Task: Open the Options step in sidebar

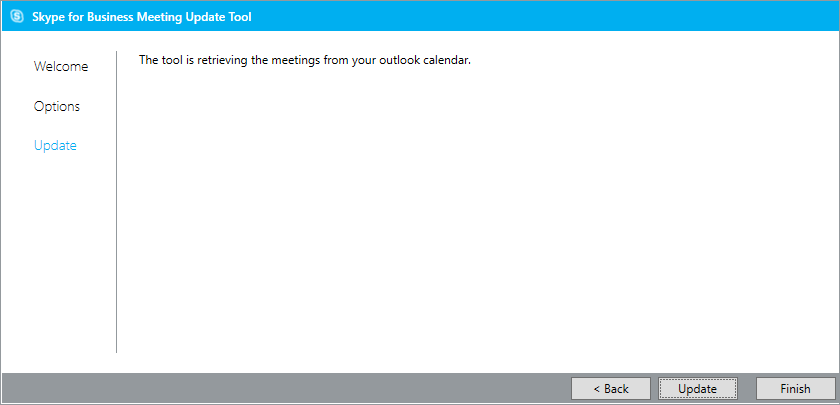Action: point(57,106)
